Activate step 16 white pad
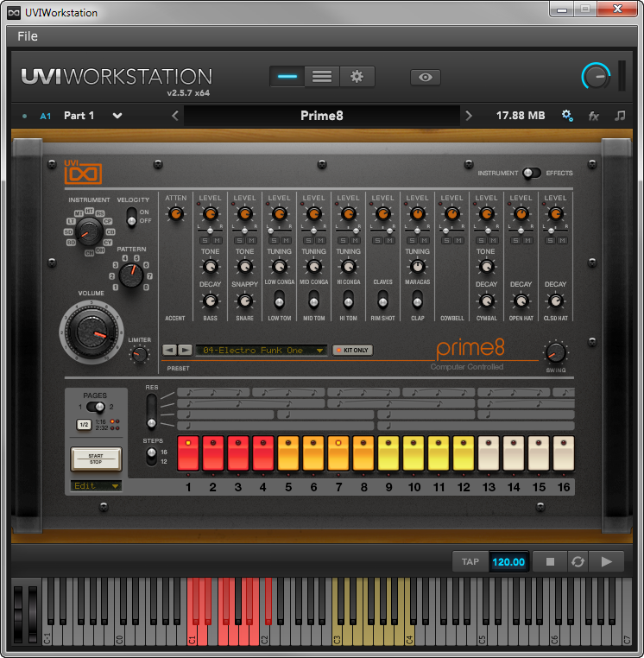This screenshot has height=658, width=644. point(564,453)
